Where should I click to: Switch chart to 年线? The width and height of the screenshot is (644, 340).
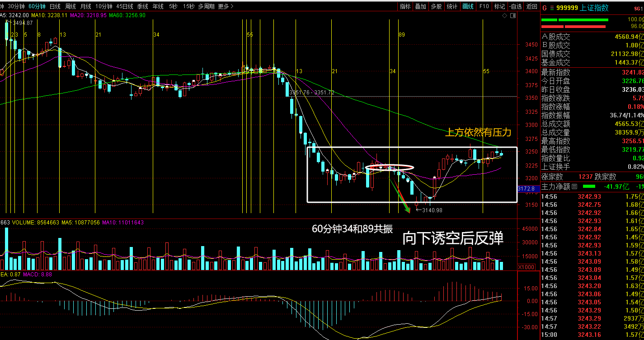point(158,6)
